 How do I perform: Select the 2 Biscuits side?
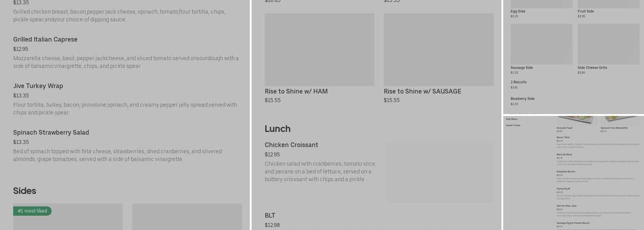pos(518,82)
